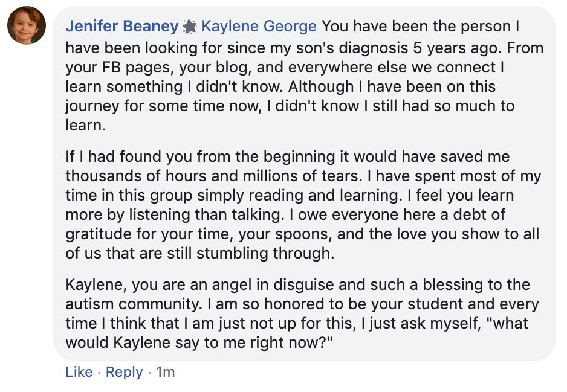Click the quoted question ending 'right now?'
Image resolution: width=567 pixels, height=392 pixels.
199,343
